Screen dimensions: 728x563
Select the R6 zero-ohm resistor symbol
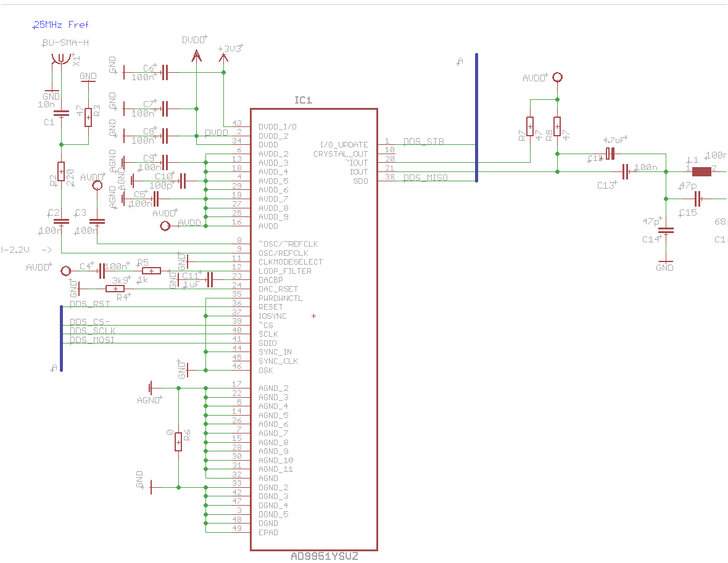(x=178, y=442)
